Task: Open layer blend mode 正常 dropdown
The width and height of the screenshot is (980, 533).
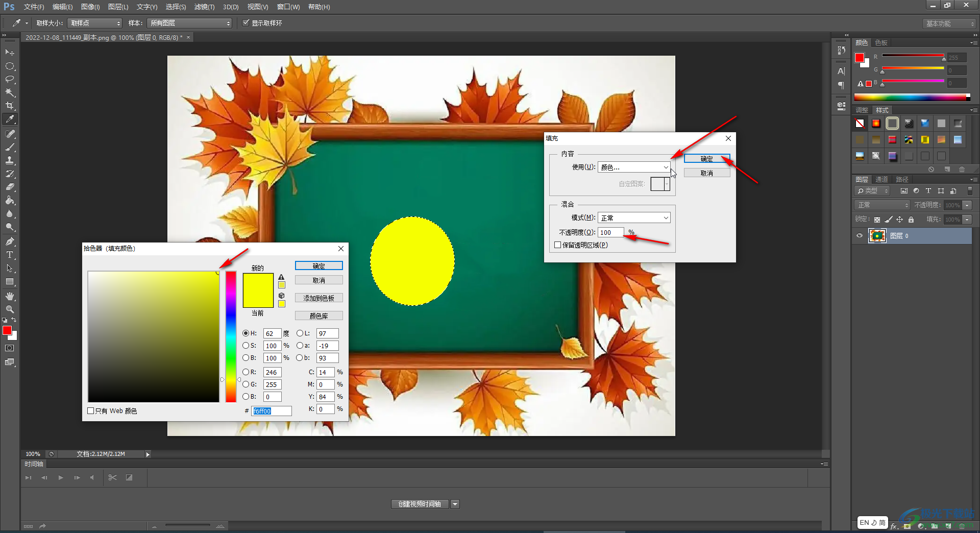Action: tap(882, 205)
